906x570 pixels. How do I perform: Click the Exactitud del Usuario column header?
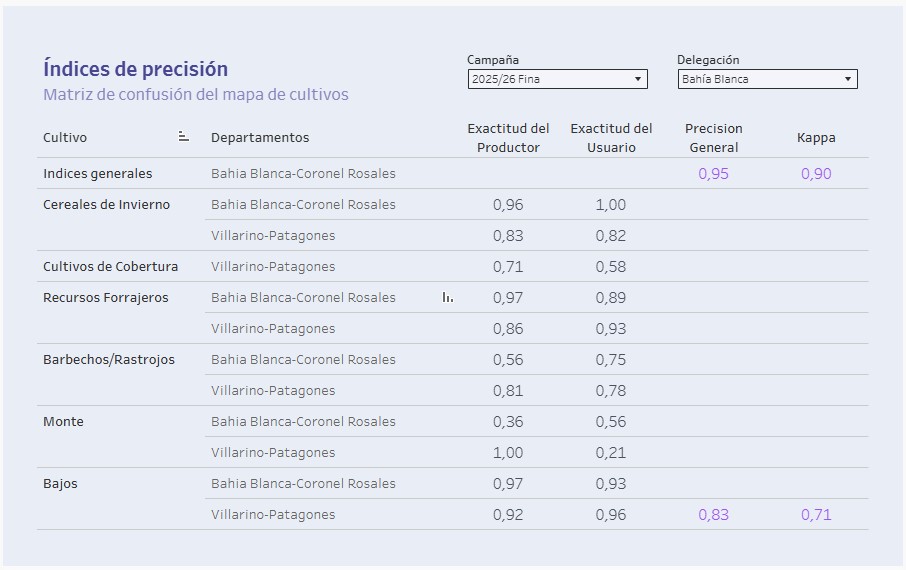611,138
